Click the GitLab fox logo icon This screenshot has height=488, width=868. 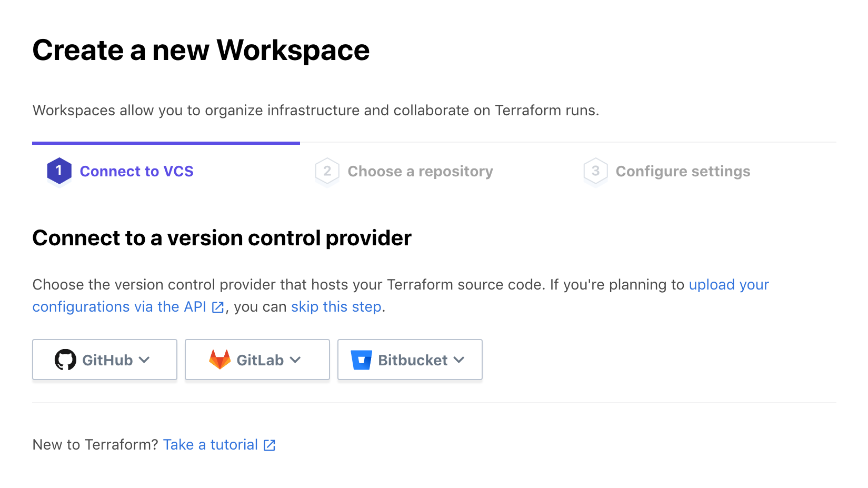point(220,360)
